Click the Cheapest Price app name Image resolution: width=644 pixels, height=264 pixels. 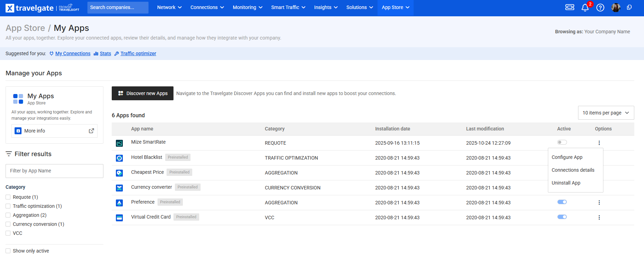[147, 172]
